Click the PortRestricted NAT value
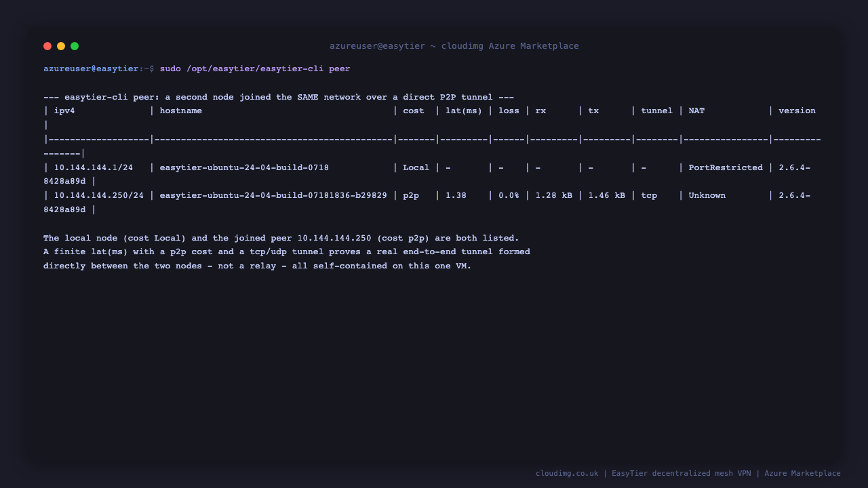 click(726, 167)
